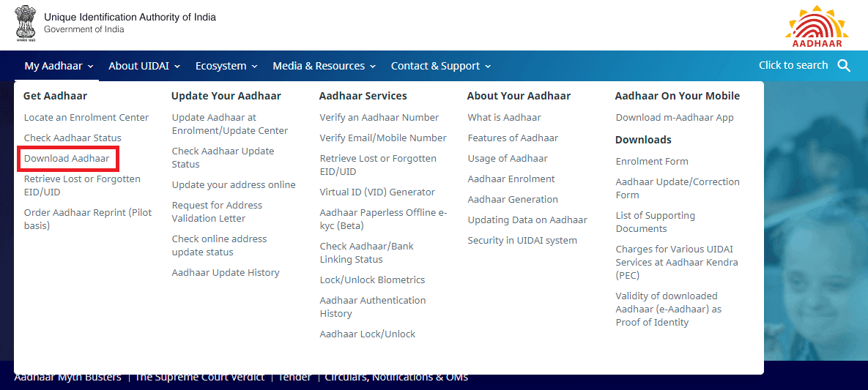
Task: Open Check Aadhaar/Bank Linking Status
Action: coord(366,253)
